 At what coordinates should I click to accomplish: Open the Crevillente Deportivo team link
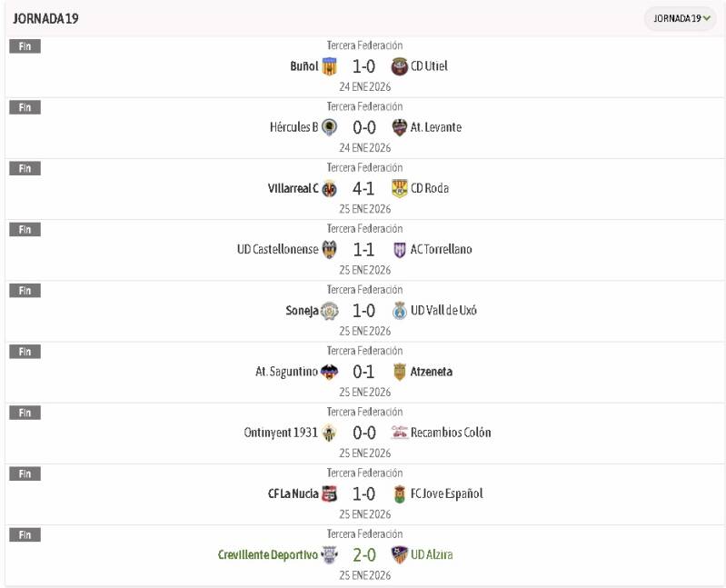click(268, 554)
